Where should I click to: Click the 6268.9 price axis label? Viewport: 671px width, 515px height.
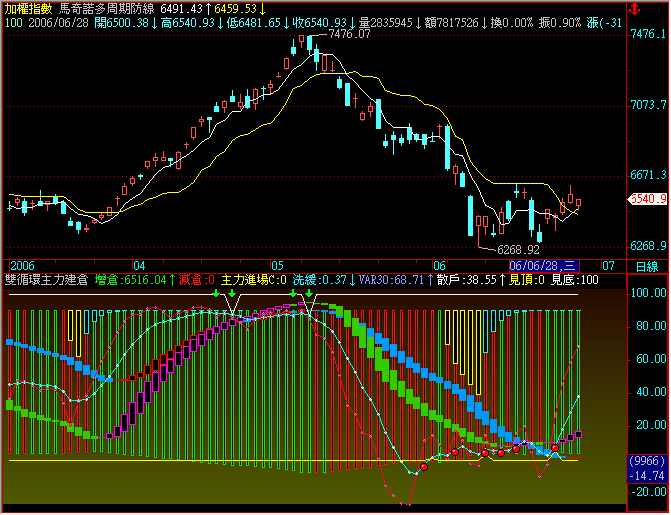[648, 246]
